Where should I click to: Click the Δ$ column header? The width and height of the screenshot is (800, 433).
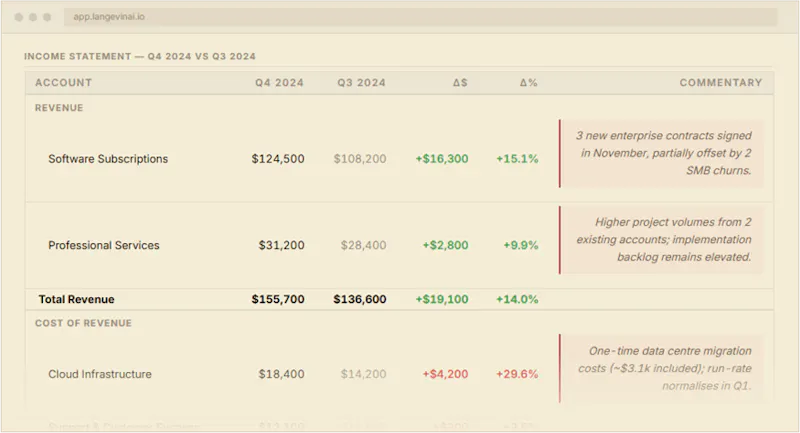(x=460, y=83)
